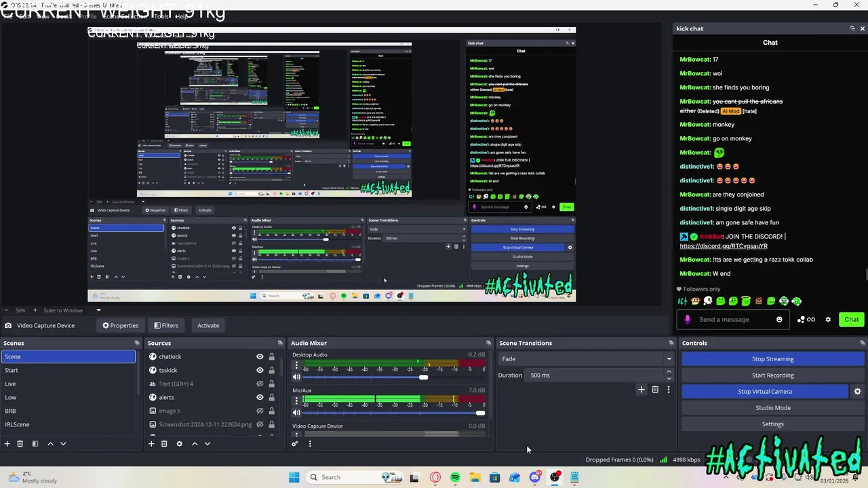Show the Text (GDI+) 4 source
868x488 pixels.
(x=260, y=384)
